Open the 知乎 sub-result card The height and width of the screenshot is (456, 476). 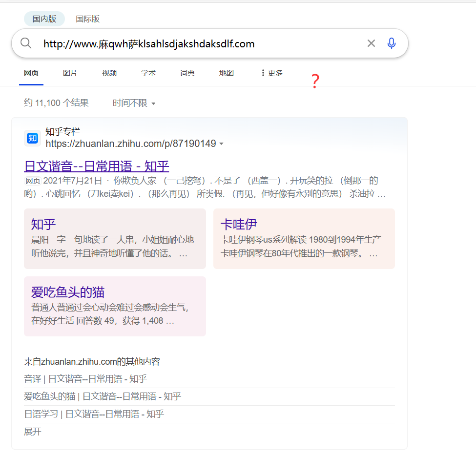click(115, 239)
